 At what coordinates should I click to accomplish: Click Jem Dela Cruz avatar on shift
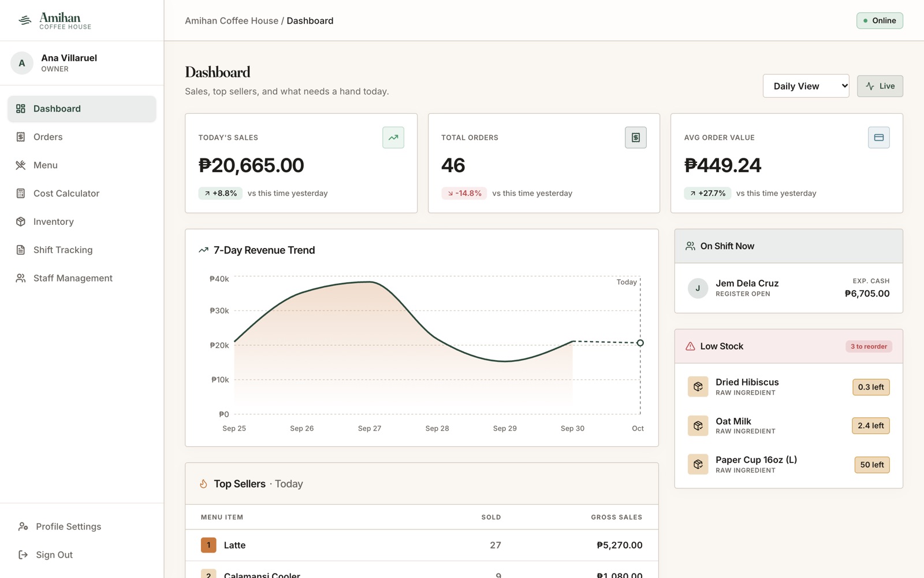click(698, 288)
